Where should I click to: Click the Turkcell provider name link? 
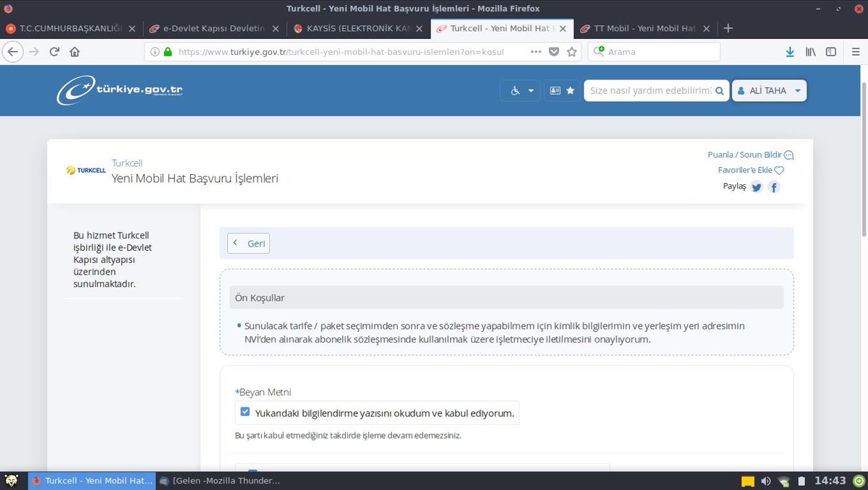click(x=127, y=163)
